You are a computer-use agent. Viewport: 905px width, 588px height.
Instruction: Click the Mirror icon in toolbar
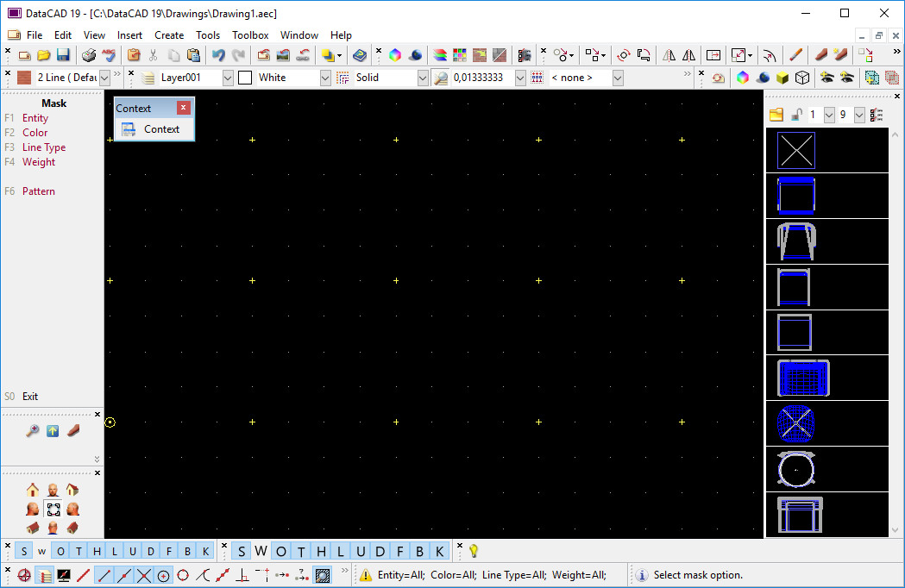[x=669, y=55]
